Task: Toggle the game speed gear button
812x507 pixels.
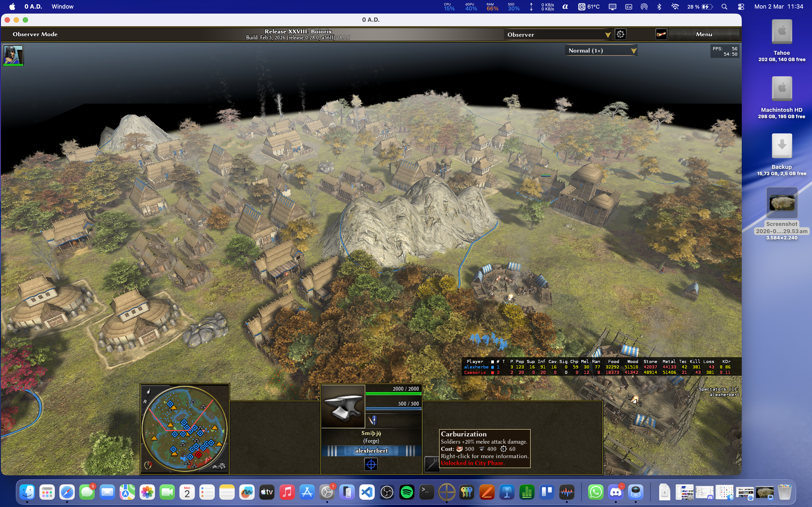Action: click(x=620, y=34)
